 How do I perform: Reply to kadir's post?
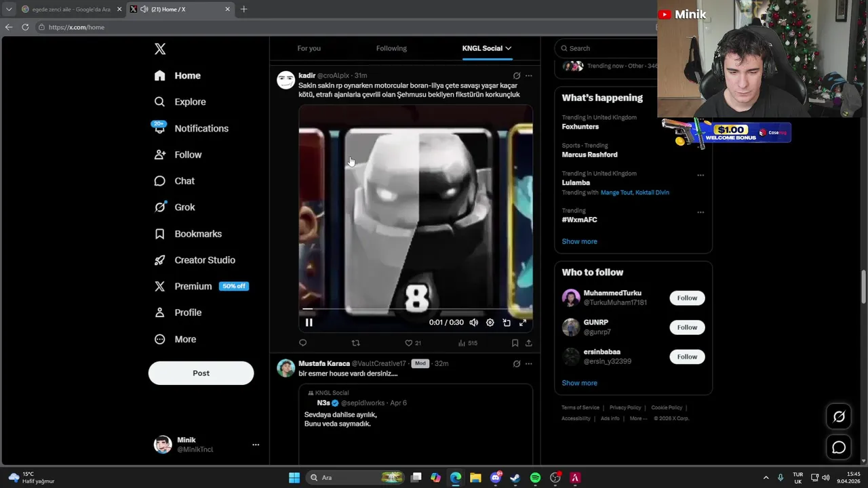pos(302,343)
